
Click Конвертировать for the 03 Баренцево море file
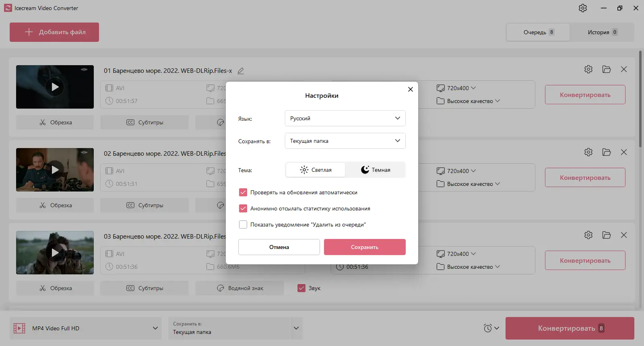585,260
